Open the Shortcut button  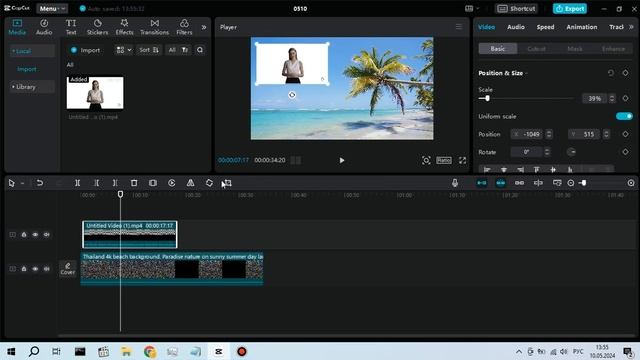tap(516, 9)
